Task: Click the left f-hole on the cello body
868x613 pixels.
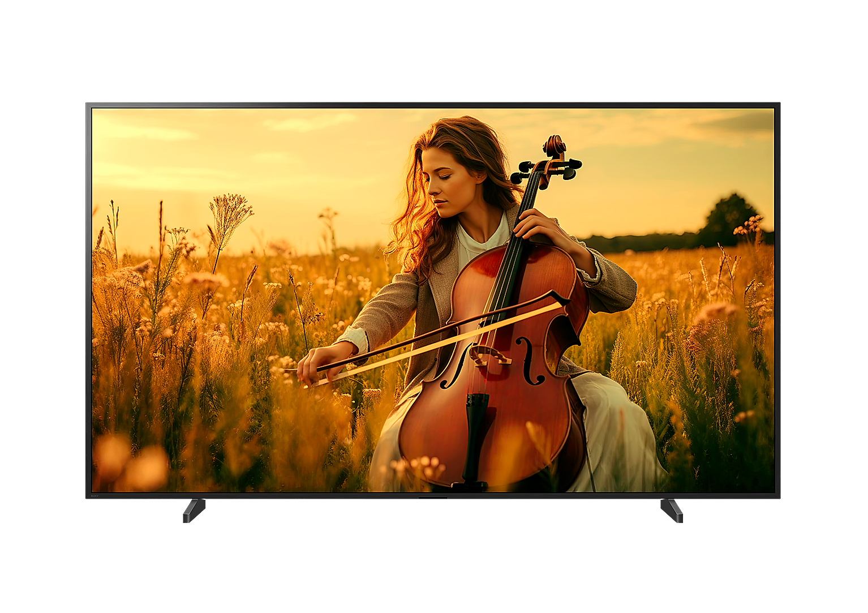Action: [456, 368]
